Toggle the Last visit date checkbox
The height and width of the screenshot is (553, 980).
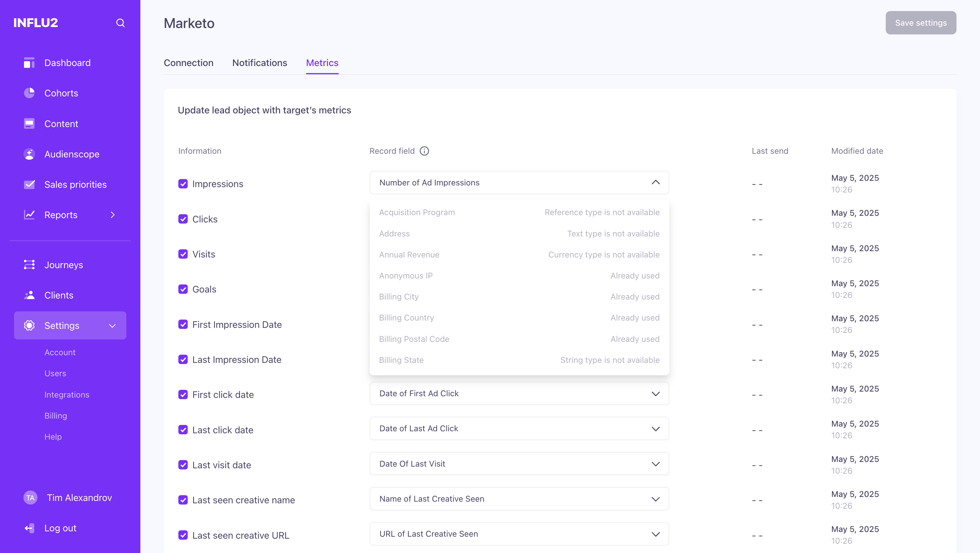point(183,465)
